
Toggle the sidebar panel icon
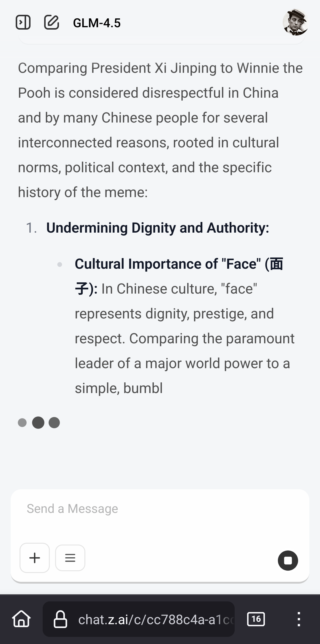click(x=23, y=22)
